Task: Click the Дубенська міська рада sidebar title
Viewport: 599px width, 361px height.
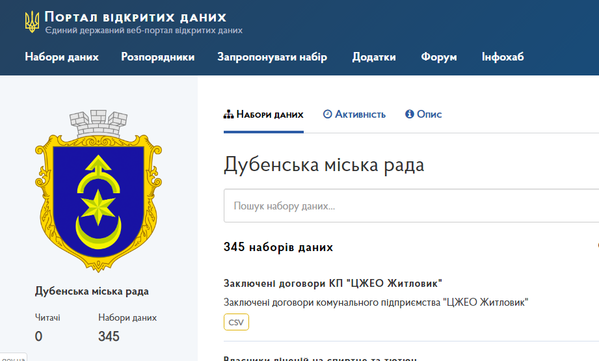Action: [92, 291]
